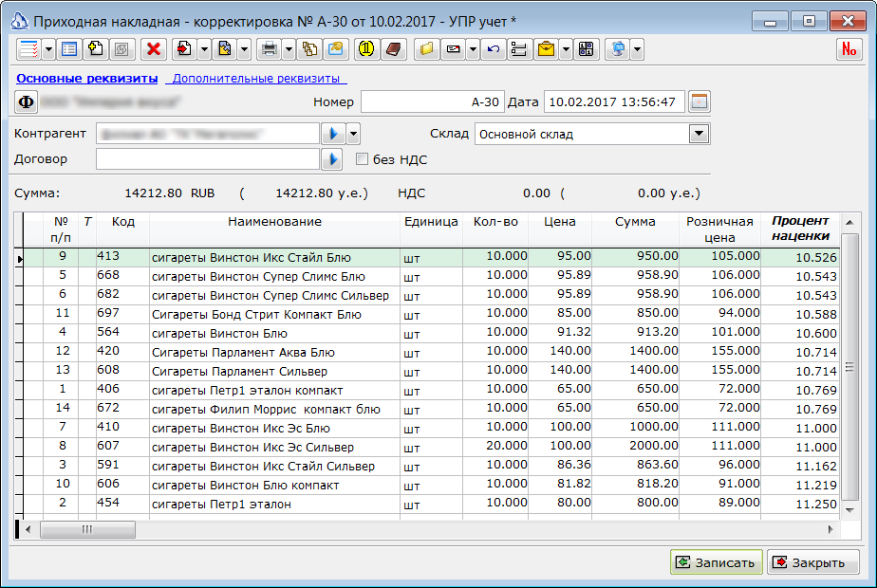877x588 pixels.
Task: Click quantity cell 20.000 for Икс Эс Сильвер
Action: tap(495, 447)
